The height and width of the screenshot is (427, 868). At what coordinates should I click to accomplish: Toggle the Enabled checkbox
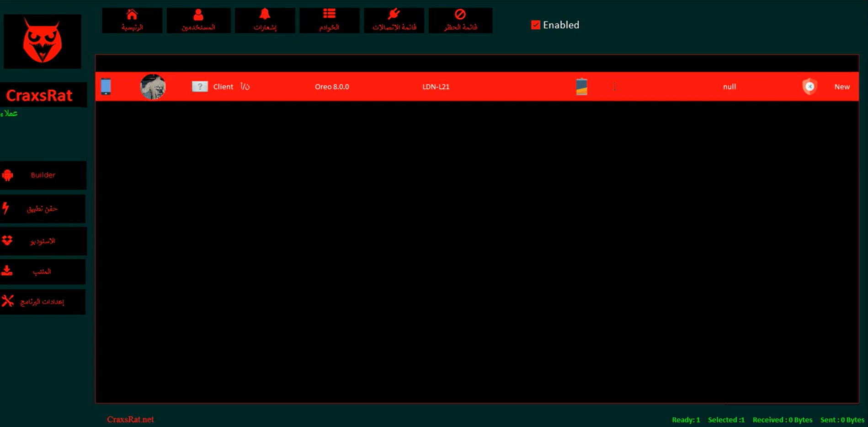tap(536, 25)
